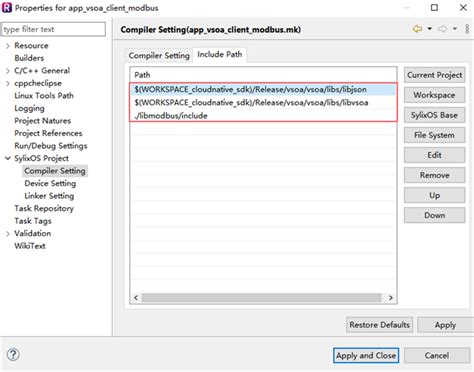The height and width of the screenshot is (372, 474).
Task: Remove the selected include path
Action: pyautogui.click(x=434, y=175)
